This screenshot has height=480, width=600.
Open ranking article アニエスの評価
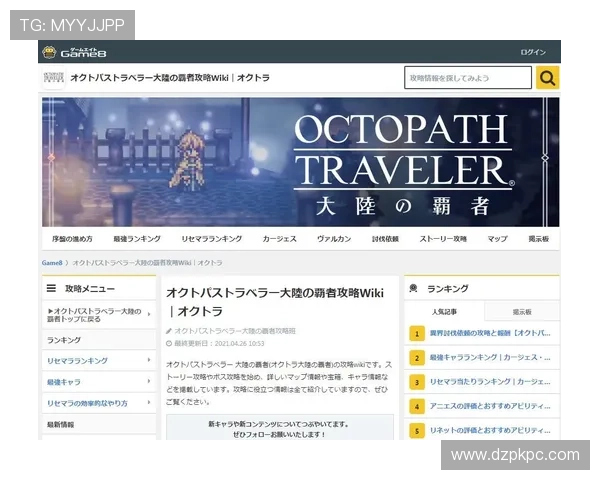click(490, 406)
